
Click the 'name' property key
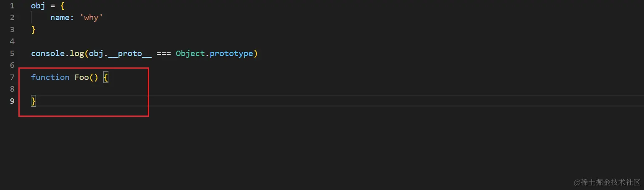pos(60,18)
